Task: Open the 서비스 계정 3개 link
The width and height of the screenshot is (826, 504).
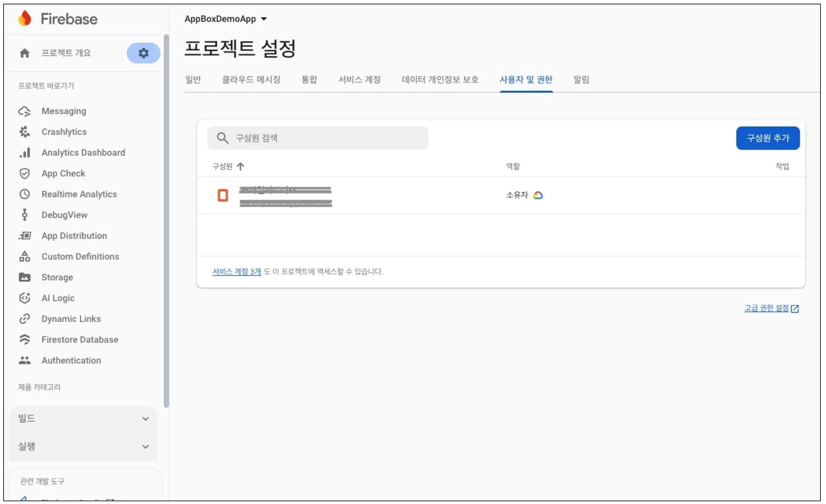Action: point(237,272)
